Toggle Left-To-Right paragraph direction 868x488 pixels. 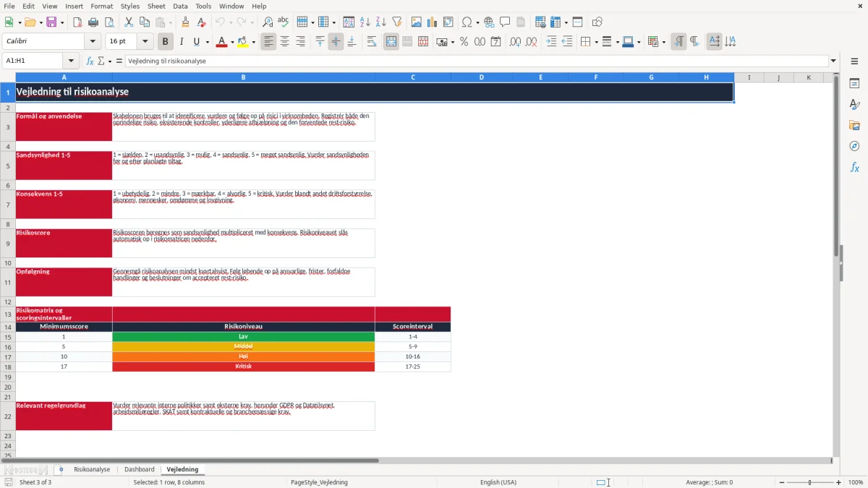678,42
